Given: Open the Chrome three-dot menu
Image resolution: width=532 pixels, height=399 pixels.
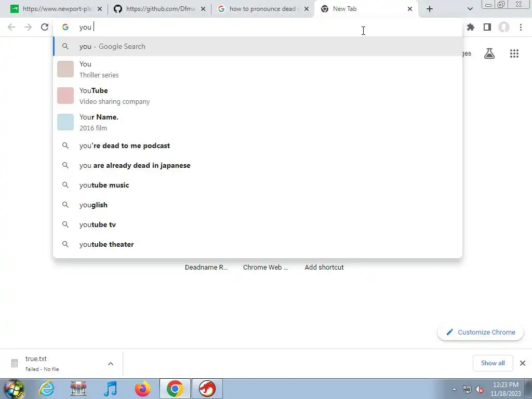Looking at the screenshot, I should coord(521,27).
